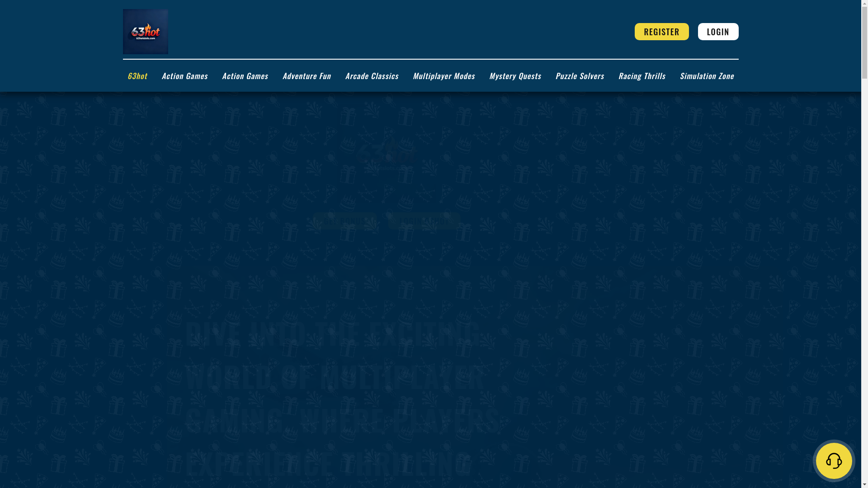Click the faded Login & Play banner button
Viewport: 868px width, 488px height.
pyautogui.click(x=424, y=221)
